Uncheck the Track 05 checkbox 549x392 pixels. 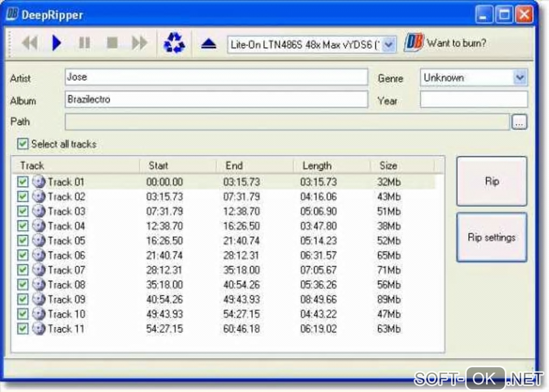23,240
